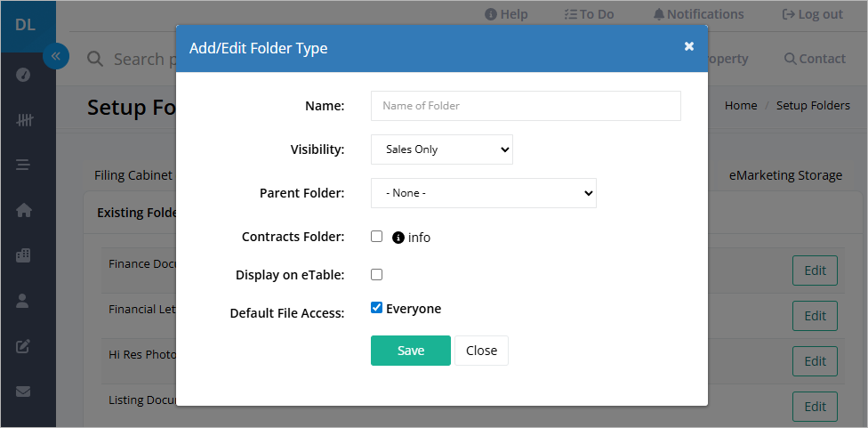Uncheck the Everyone default file access checkbox
This screenshot has height=428, width=868.
point(376,308)
